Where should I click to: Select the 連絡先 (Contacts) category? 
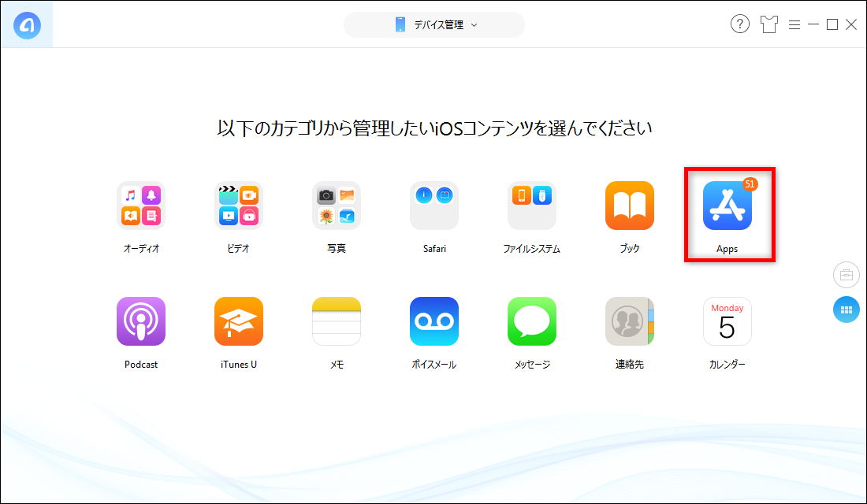pos(630,321)
